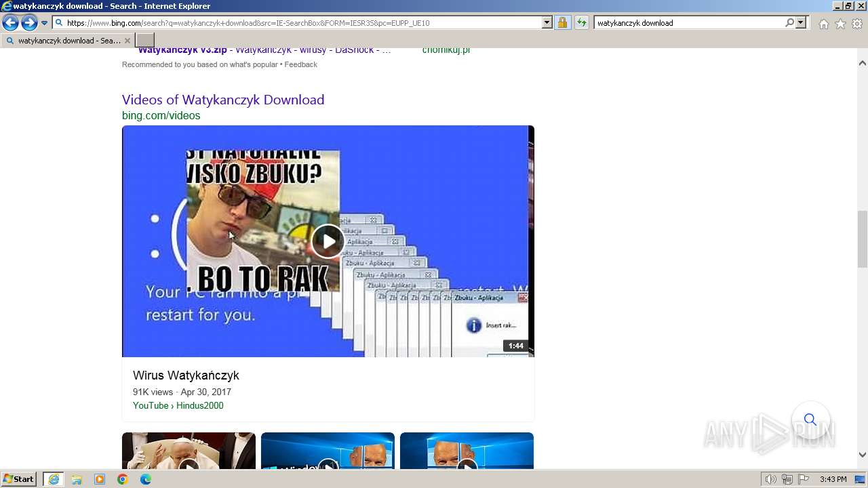Click the page scrollbar down arrow
Viewport: 868px width, 488px height.
[863, 455]
